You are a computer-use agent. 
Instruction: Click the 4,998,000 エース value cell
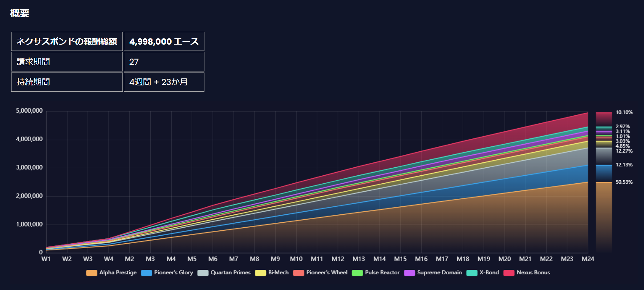pos(164,41)
